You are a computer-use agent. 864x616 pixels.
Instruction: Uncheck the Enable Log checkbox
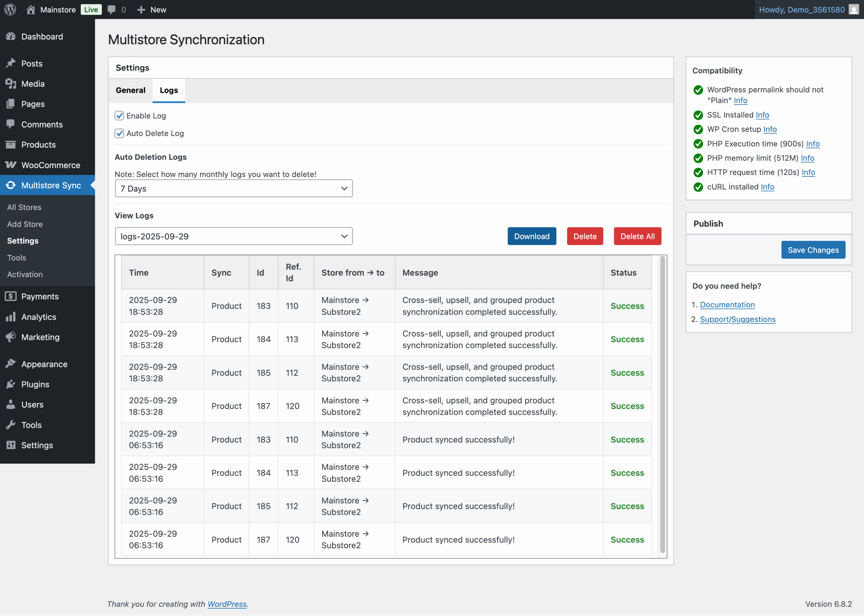pos(119,116)
